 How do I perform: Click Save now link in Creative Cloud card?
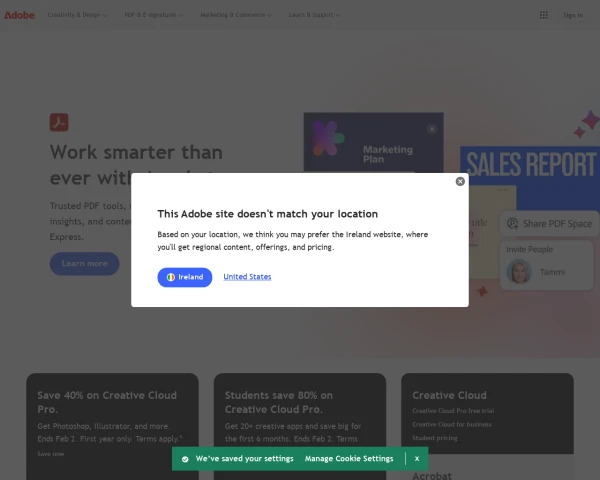coord(51,454)
